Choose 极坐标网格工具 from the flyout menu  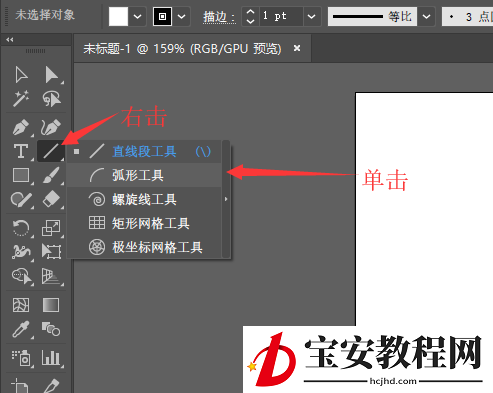click(x=144, y=247)
